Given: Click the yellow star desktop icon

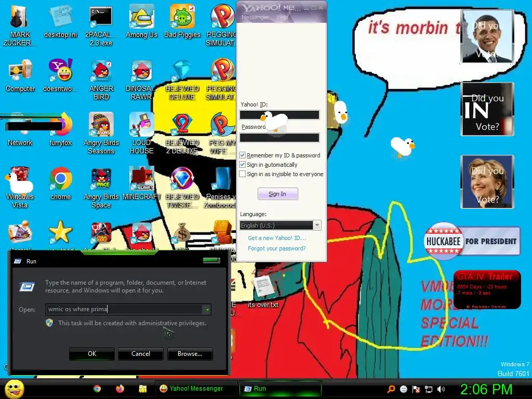Looking at the screenshot, I should tap(60, 232).
